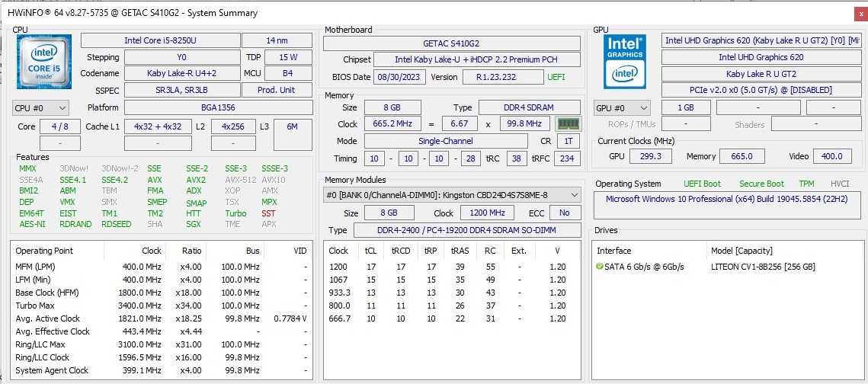Click the 15 W TDP field
Viewport: 868px width, 384px height.
coord(288,57)
